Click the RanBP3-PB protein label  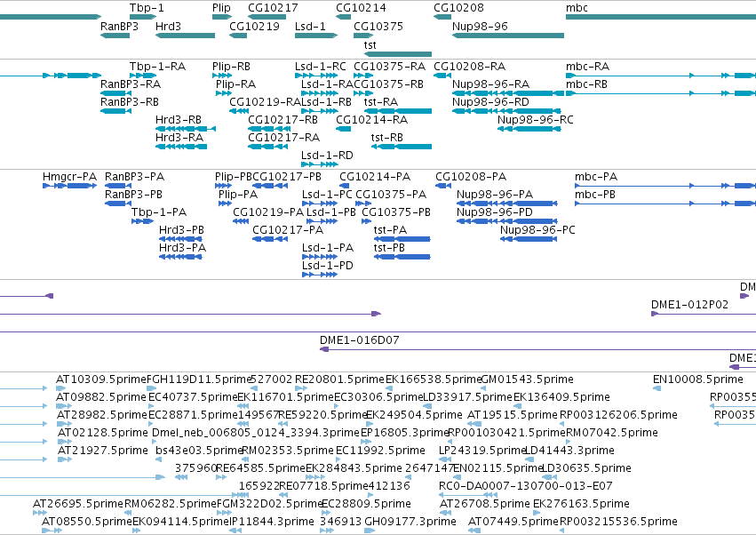pos(133,195)
